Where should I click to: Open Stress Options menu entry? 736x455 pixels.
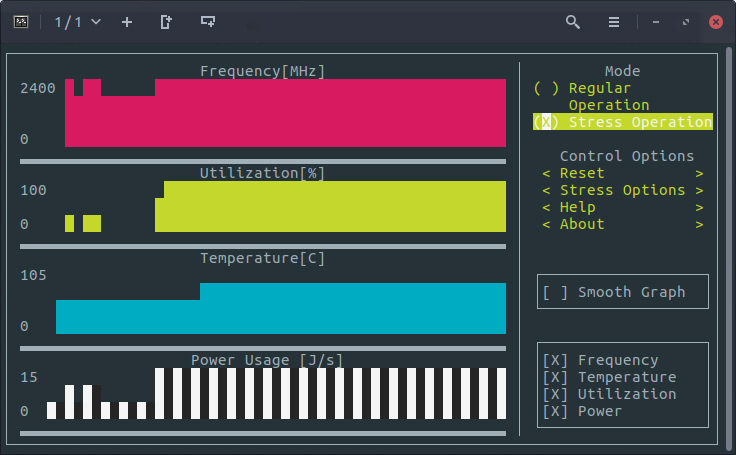coord(622,190)
